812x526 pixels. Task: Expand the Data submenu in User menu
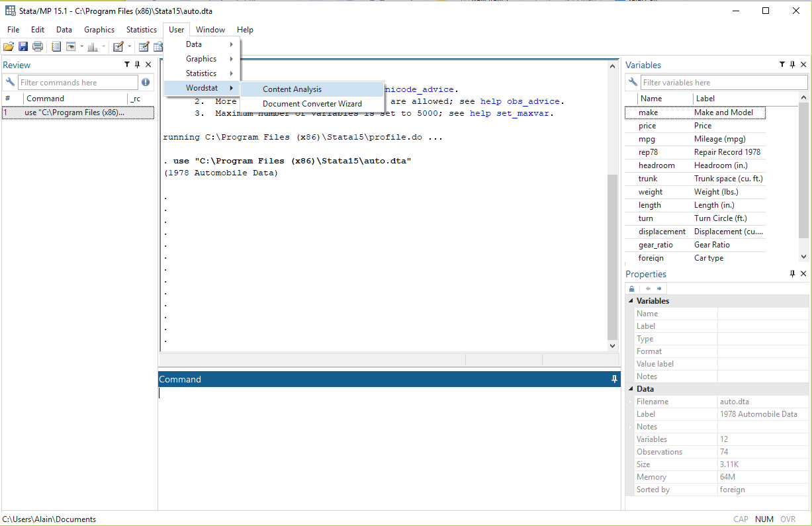[x=202, y=44]
